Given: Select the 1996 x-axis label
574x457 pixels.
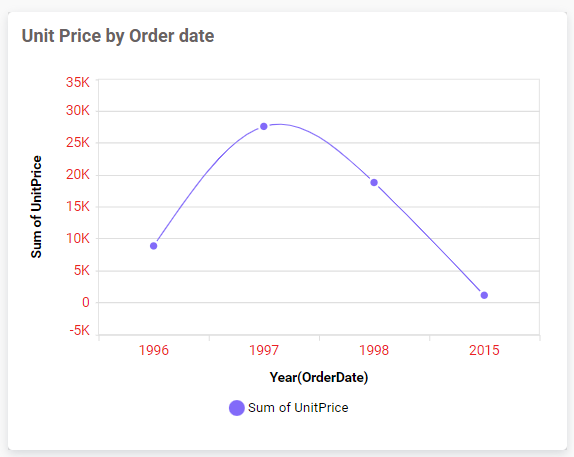Looking at the screenshot, I should click(x=154, y=350).
